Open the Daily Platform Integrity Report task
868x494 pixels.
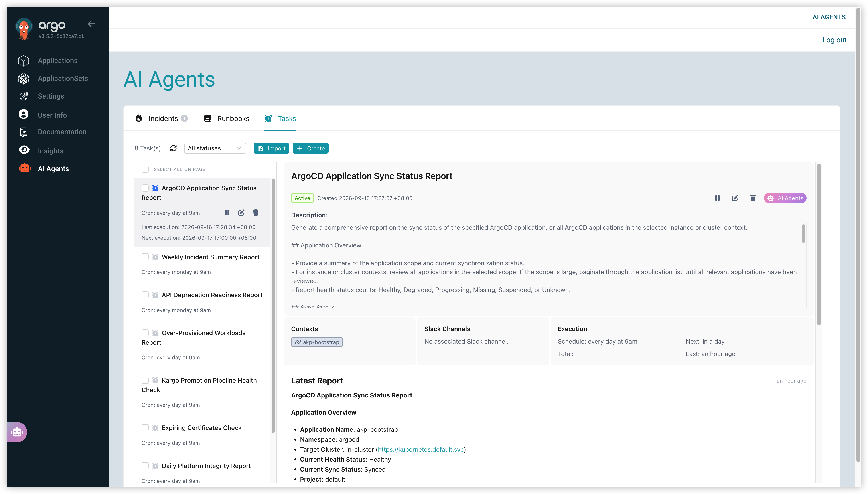[x=206, y=466]
